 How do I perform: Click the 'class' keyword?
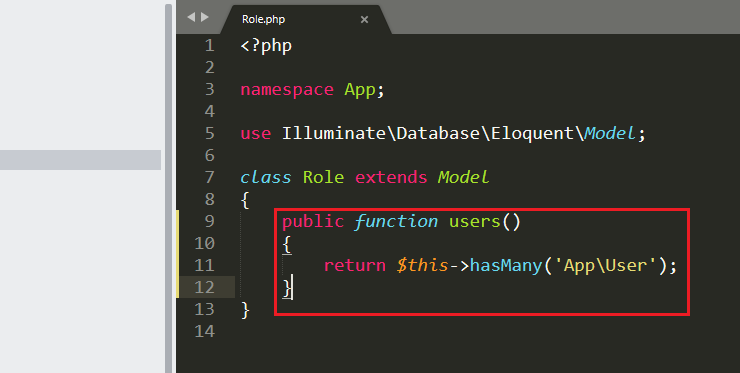pyautogui.click(x=266, y=178)
